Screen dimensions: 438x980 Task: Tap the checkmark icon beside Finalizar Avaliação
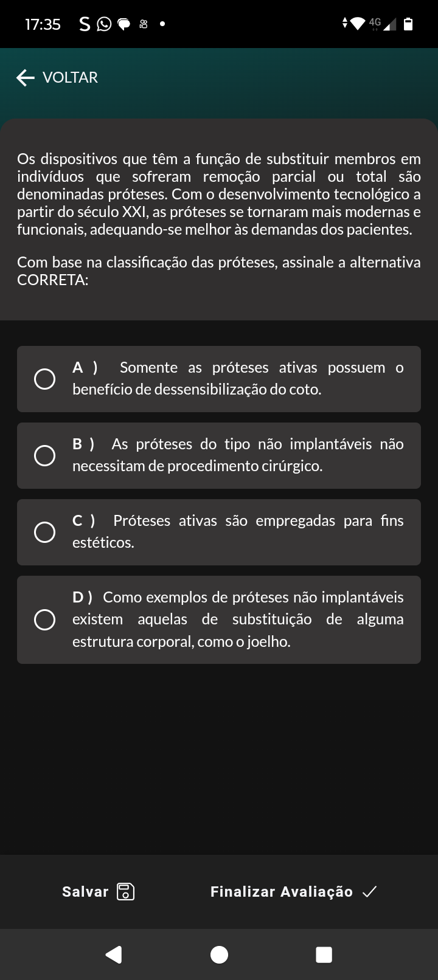point(369,891)
